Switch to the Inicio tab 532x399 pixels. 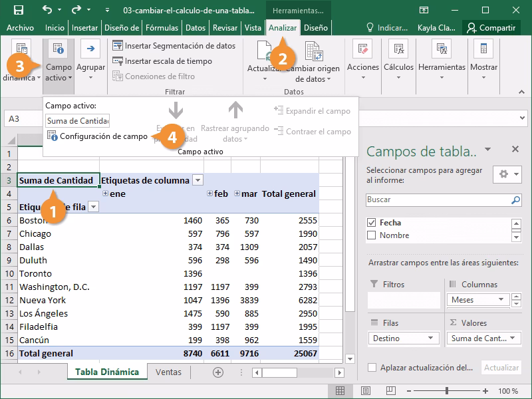[x=55, y=28]
